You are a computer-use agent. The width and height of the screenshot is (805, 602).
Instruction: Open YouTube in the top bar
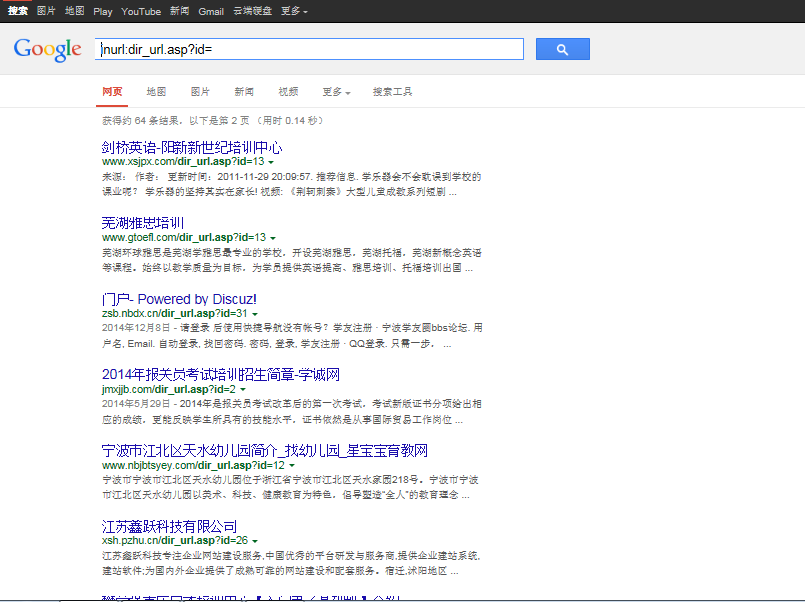coord(141,11)
